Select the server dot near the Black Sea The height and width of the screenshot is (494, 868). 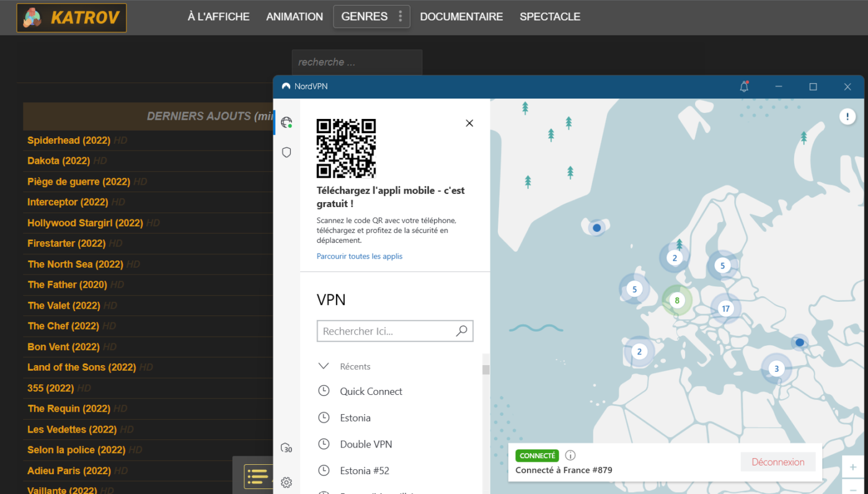[x=800, y=342]
